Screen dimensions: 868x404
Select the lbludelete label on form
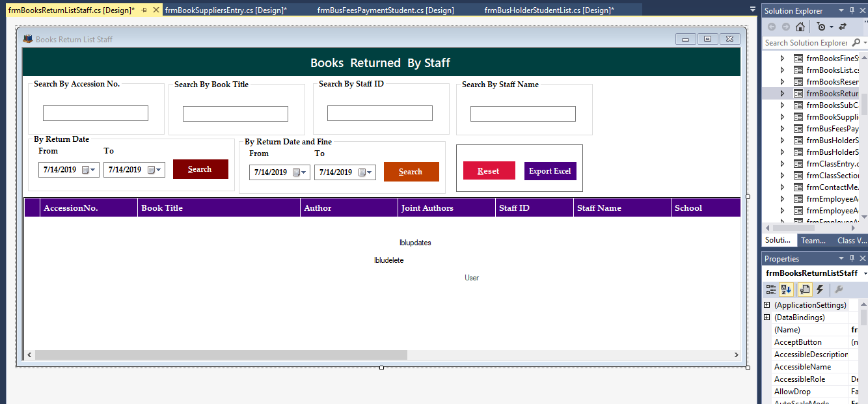click(389, 260)
